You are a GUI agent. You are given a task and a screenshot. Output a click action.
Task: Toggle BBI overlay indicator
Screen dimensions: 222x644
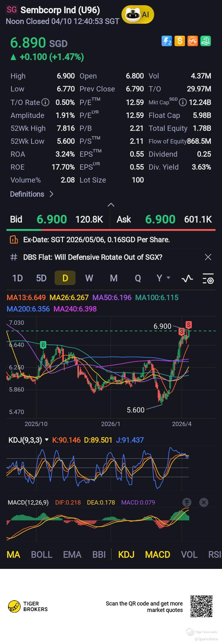(x=99, y=554)
